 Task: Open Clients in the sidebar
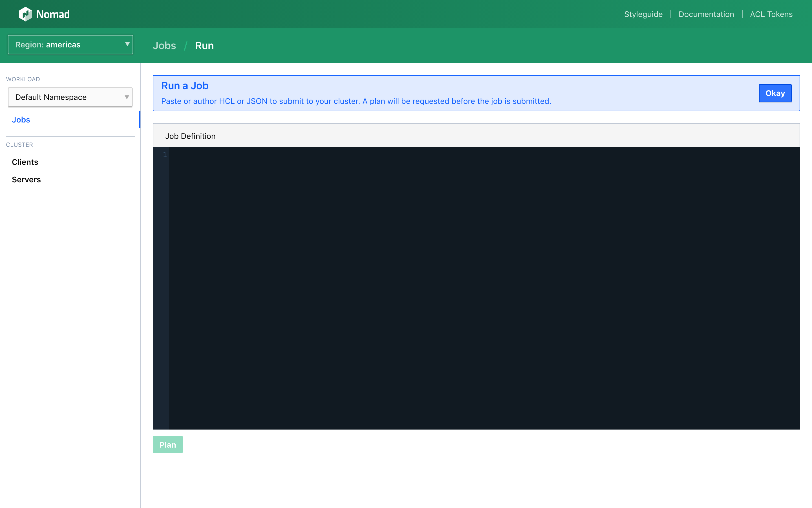coord(25,162)
